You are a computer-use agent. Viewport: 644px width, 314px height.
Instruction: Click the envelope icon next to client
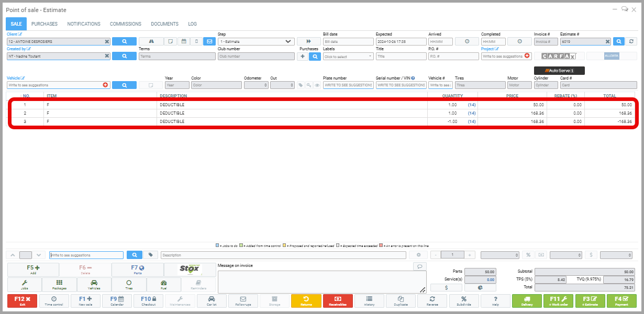pos(209,41)
